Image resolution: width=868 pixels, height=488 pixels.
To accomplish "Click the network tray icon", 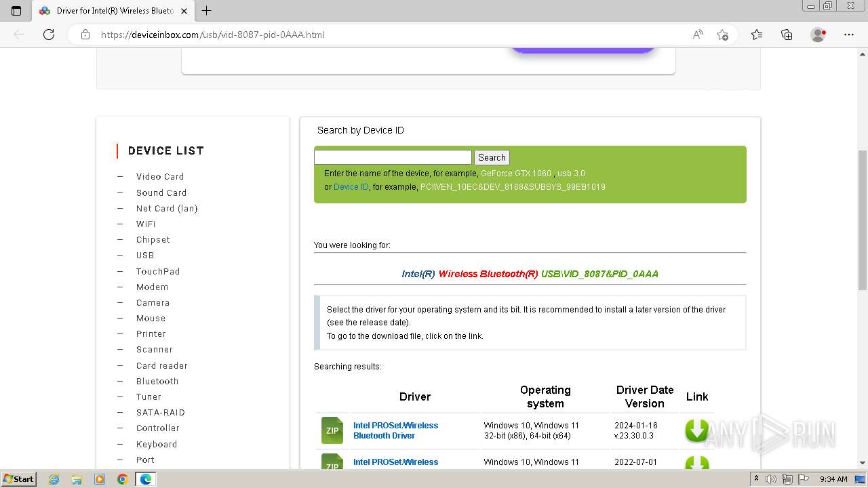I will [x=787, y=479].
